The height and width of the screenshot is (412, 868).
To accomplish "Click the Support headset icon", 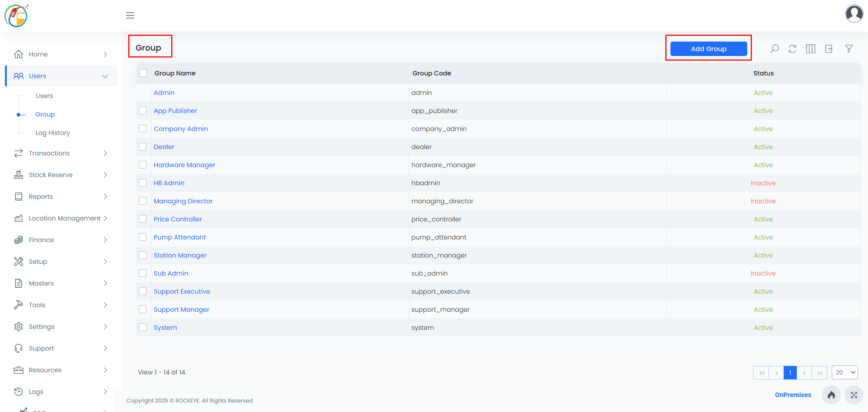I will (x=19, y=348).
